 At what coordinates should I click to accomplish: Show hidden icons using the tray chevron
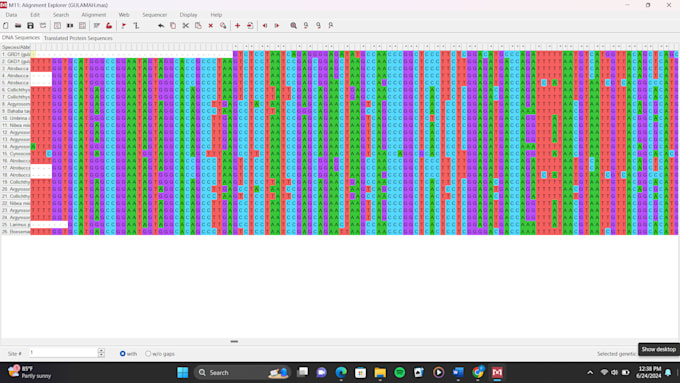[x=590, y=373]
